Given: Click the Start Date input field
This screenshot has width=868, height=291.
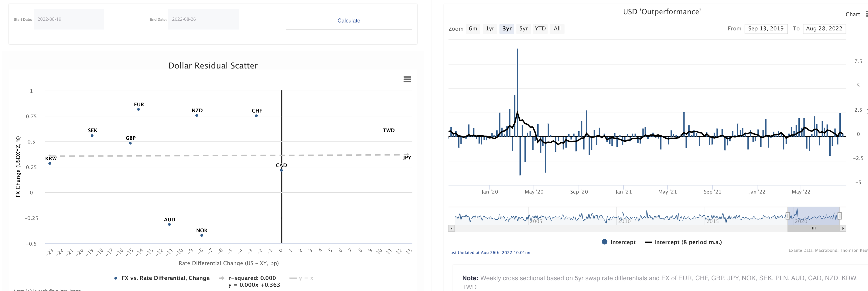Looking at the screenshot, I should pos(69,20).
